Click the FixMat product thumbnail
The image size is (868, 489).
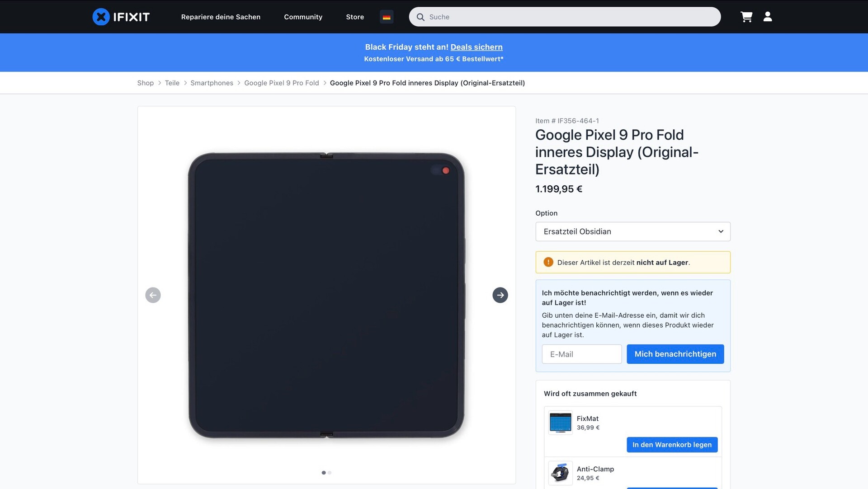coord(560,423)
